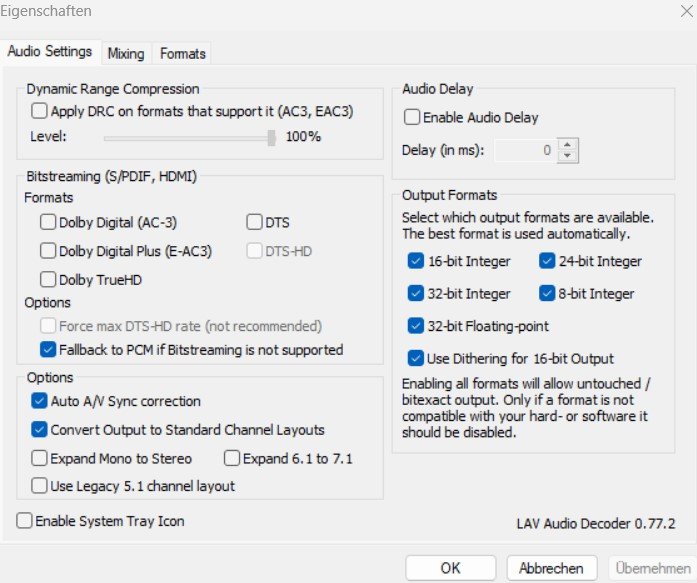Open the Formats tab

(183, 53)
